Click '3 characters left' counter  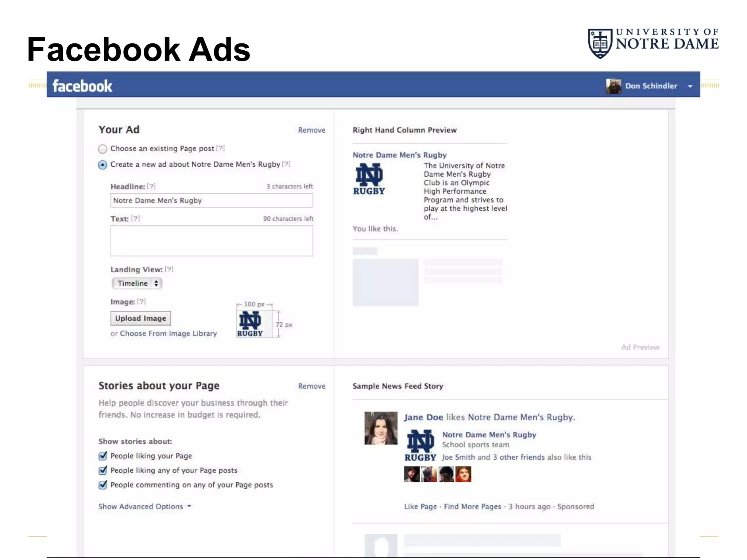coord(290,186)
